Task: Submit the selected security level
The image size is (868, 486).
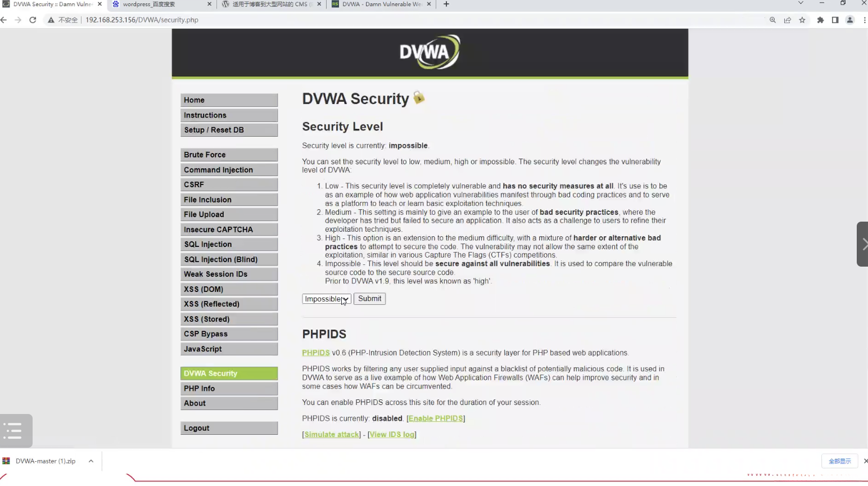Action: coord(369,299)
